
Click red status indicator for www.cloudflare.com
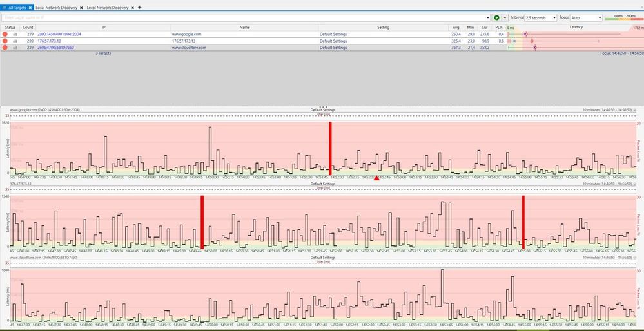click(5, 48)
